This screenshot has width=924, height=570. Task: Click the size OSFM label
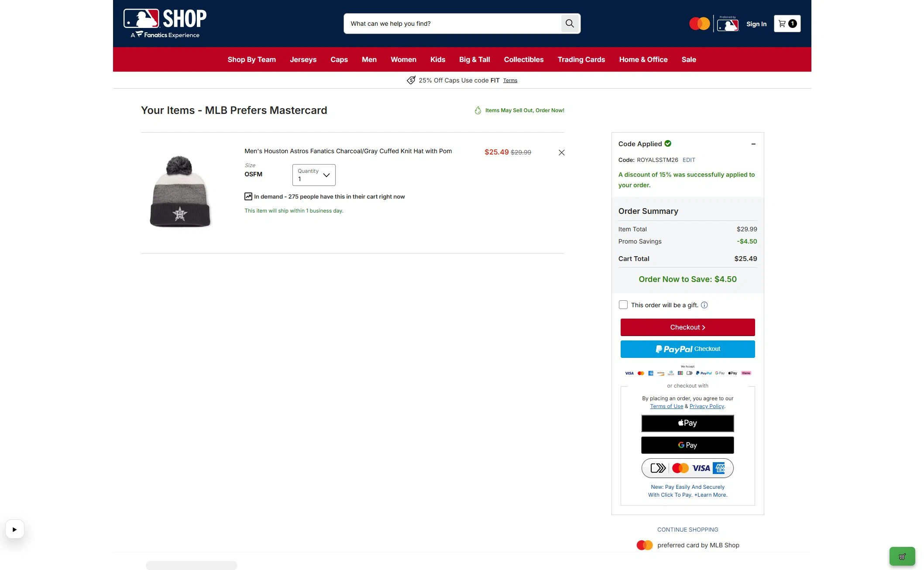(x=253, y=174)
